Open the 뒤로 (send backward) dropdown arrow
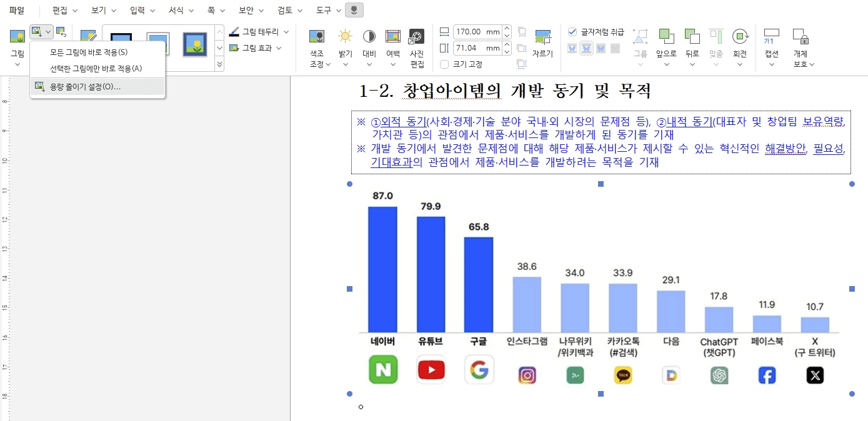Screen dimensions: 868x421 691,62
